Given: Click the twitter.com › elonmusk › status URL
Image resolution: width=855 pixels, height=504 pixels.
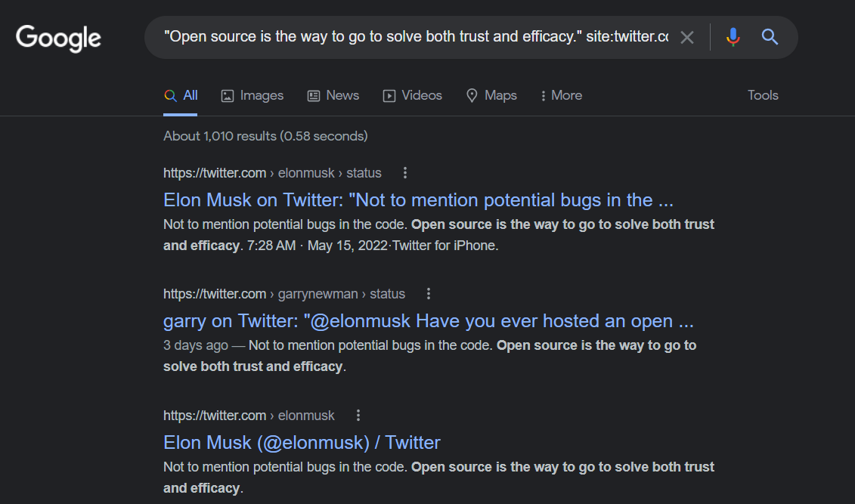Looking at the screenshot, I should (x=272, y=173).
